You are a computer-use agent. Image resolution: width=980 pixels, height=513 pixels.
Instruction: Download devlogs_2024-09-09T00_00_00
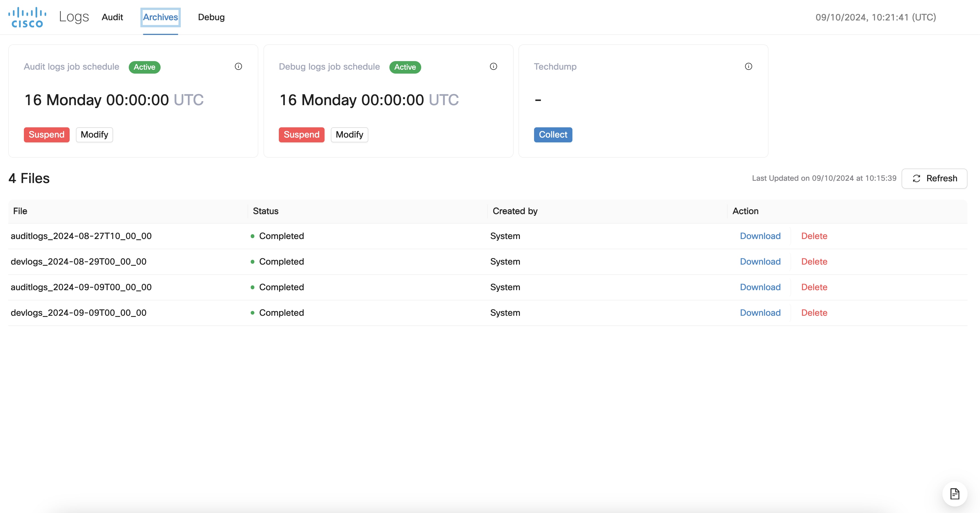pyautogui.click(x=760, y=313)
